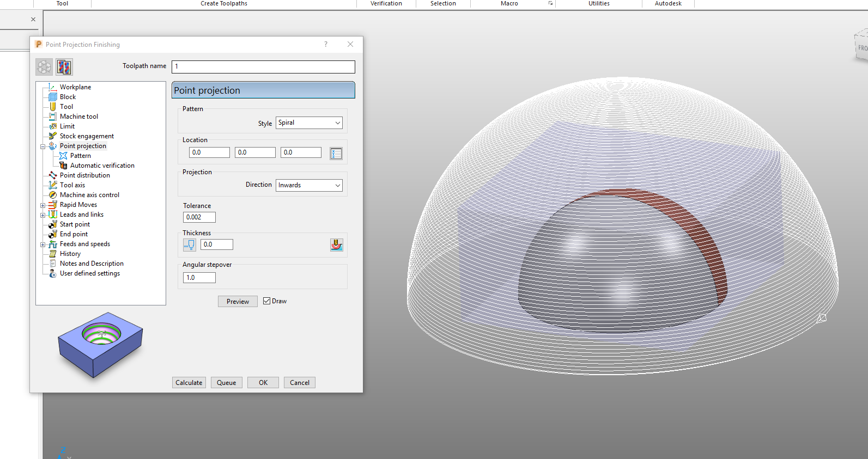Click the Cancel button
Image resolution: width=868 pixels, height=459 pixels.
point(300,383)
